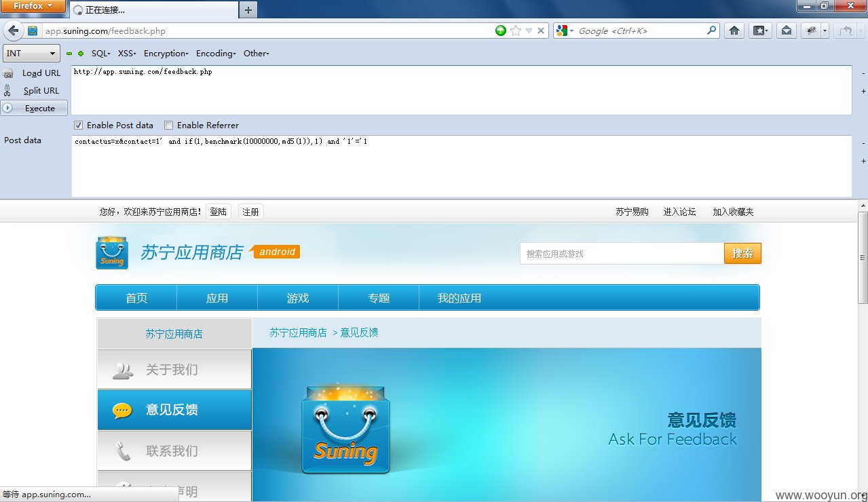The height and width of the screenshot is (502, 868).
Task: Open the URL history dropdown arrow
Action: tap(529, 31)
